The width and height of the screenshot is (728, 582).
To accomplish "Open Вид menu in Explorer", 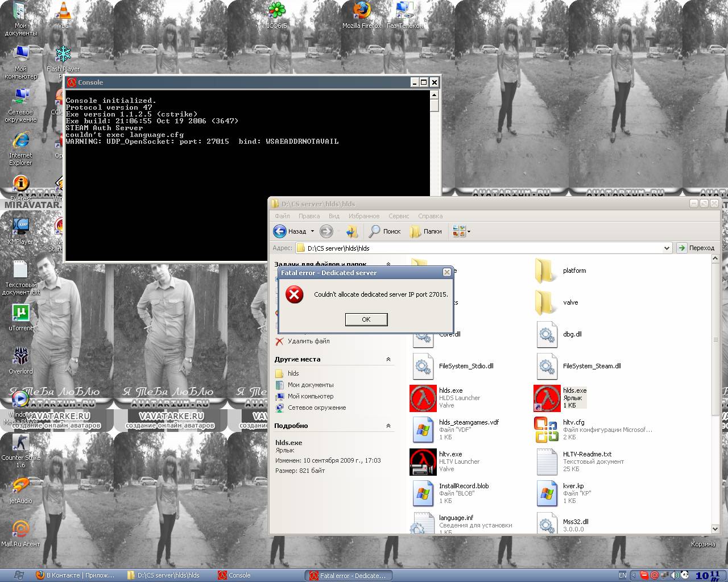I will coord(334,216).
